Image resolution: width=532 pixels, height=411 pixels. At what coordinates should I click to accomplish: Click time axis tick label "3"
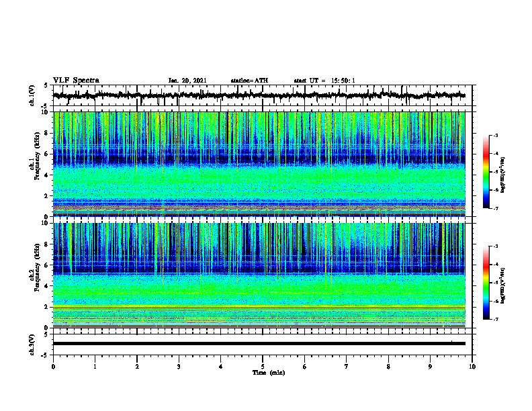(x=179, y=367)
